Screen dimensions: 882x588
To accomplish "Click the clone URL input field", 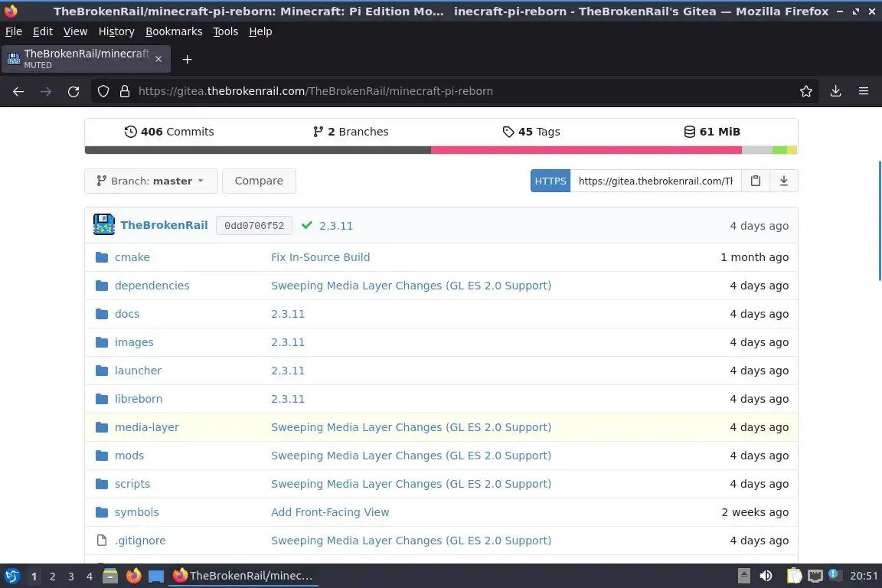I will click(655, 181).
